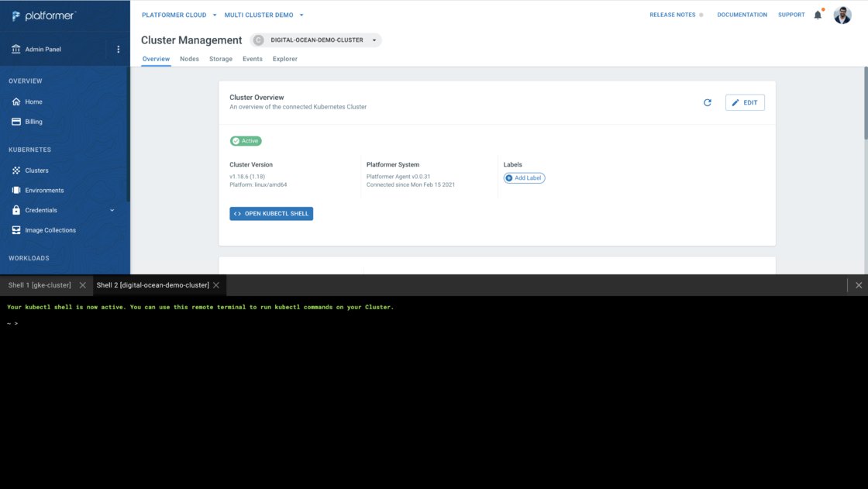
Task: Open user profile avatar
Action: (x=842, y=15)
